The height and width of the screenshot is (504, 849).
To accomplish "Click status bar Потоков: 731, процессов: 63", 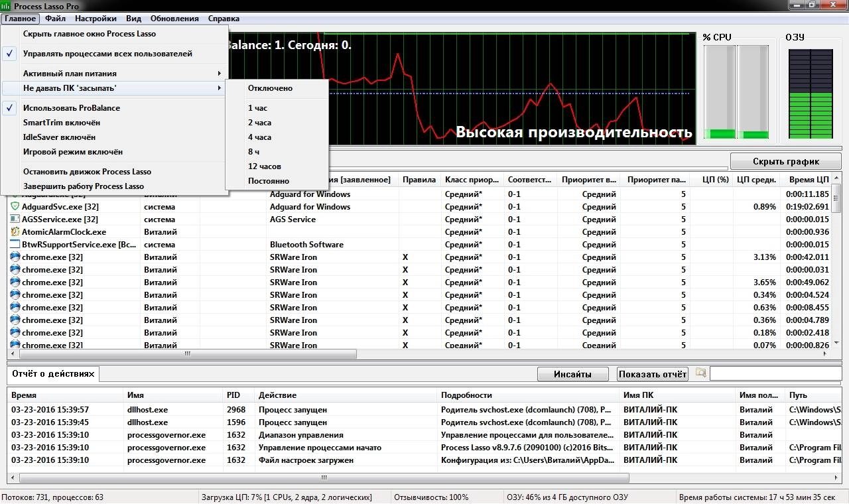I will click(x=52, y=497).
